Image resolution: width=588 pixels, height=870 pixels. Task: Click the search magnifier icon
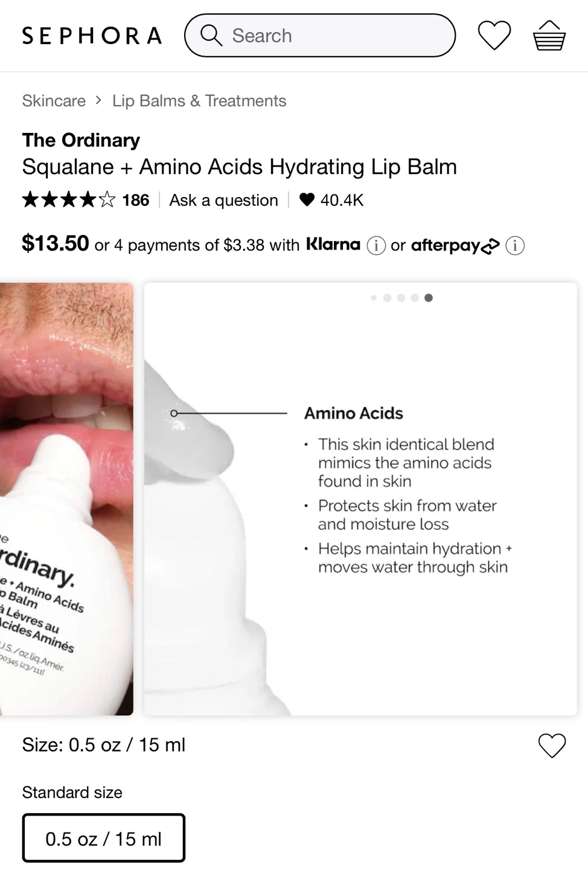pos(211,35)
